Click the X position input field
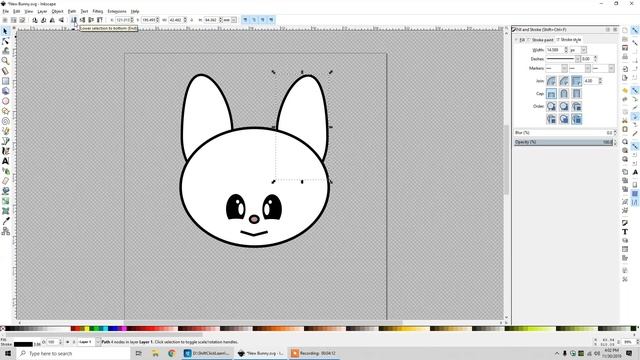 coord(122,20)
